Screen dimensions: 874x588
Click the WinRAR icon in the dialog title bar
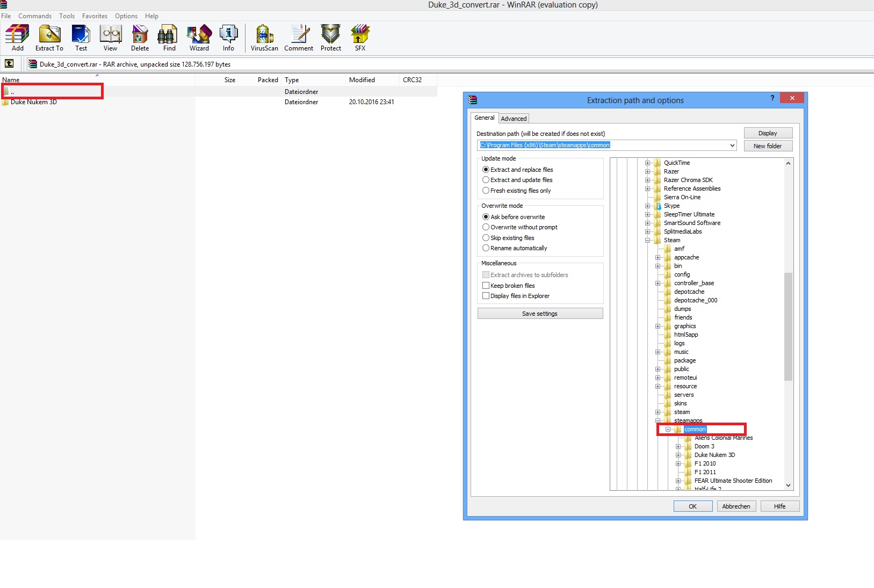coord(473,100)
